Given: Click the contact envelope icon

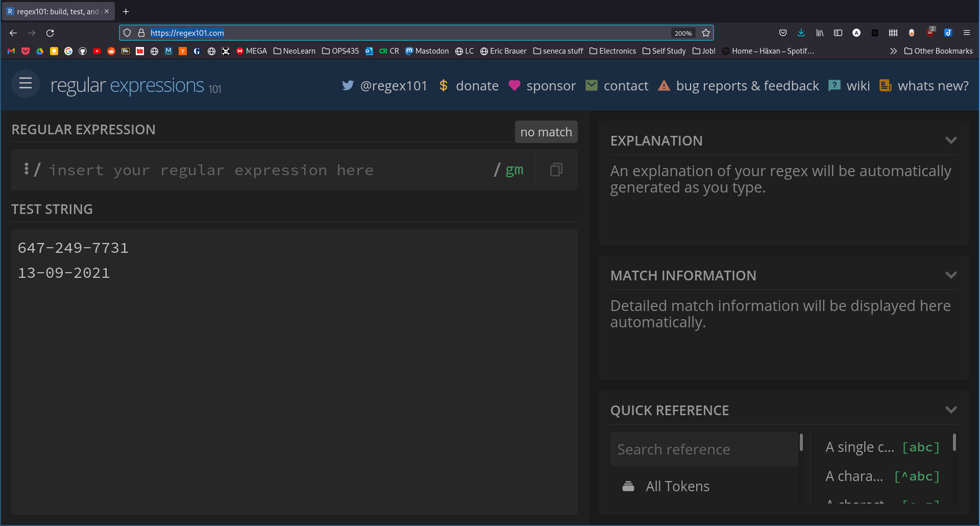Looking at the screenshot, I should point(591,85).
